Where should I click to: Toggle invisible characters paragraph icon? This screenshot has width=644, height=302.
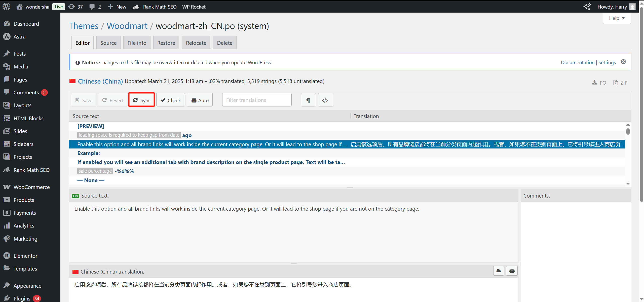point(308,100)
